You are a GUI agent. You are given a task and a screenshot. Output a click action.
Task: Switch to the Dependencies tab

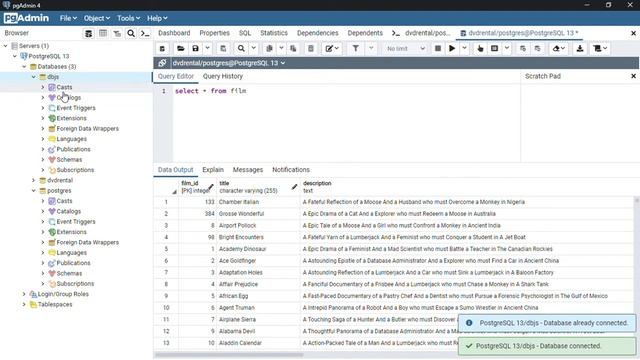[x=318, y=33]
